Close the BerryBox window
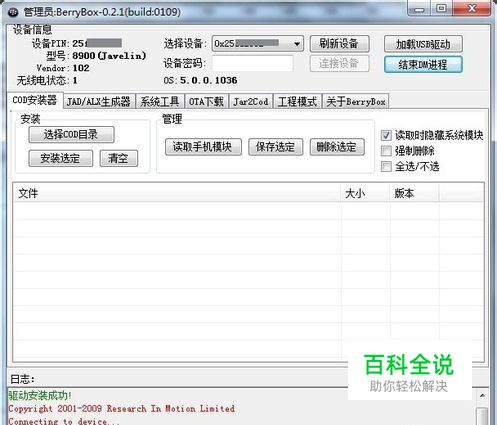 (472, 9)
